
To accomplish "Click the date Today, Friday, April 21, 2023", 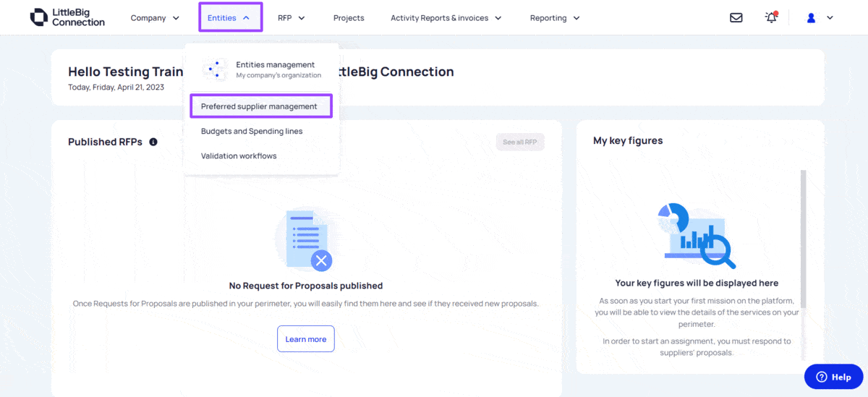I will click(116, 87).
